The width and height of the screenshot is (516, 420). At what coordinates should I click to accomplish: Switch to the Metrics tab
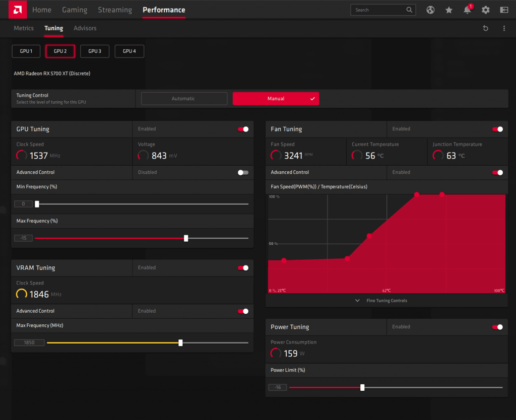tap(24, 28)
